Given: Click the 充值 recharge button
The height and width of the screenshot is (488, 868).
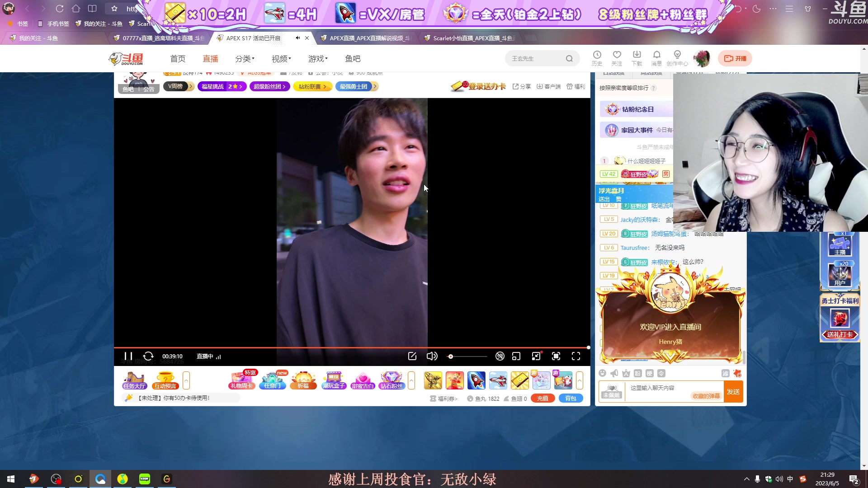Looking at the screenshot, I should pos(543,399).
